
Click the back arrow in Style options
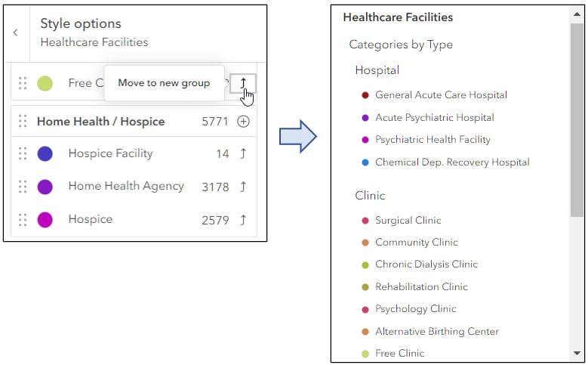pos(16,32)
